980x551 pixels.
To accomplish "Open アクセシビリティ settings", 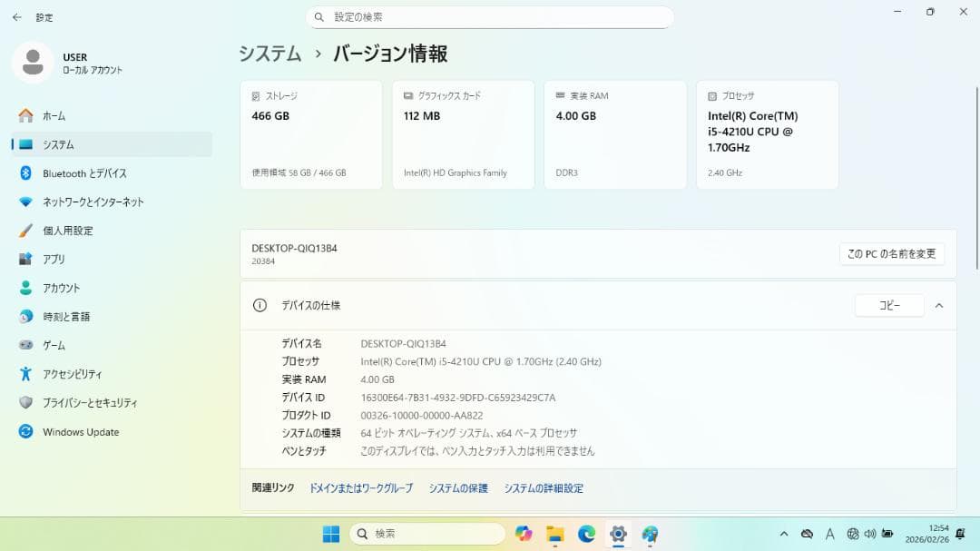I will (112, 374).
